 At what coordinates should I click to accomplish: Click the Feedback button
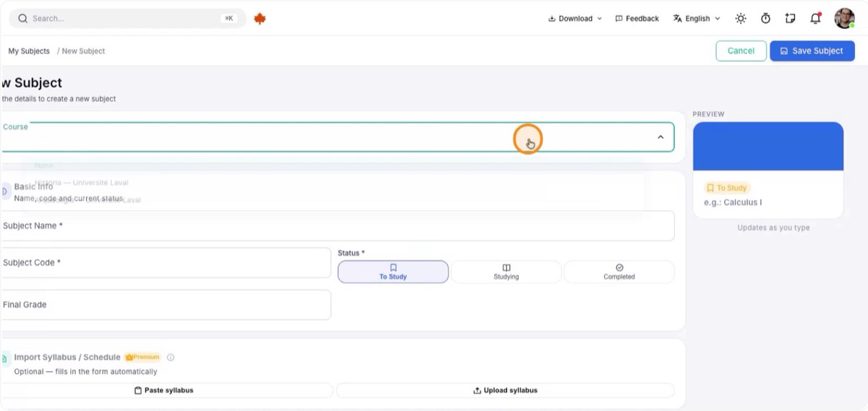pos(637,19)
